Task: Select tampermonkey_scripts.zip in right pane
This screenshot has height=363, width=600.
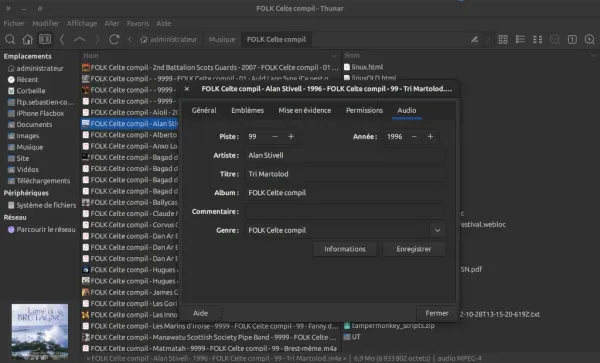Action: click(389, 326)
